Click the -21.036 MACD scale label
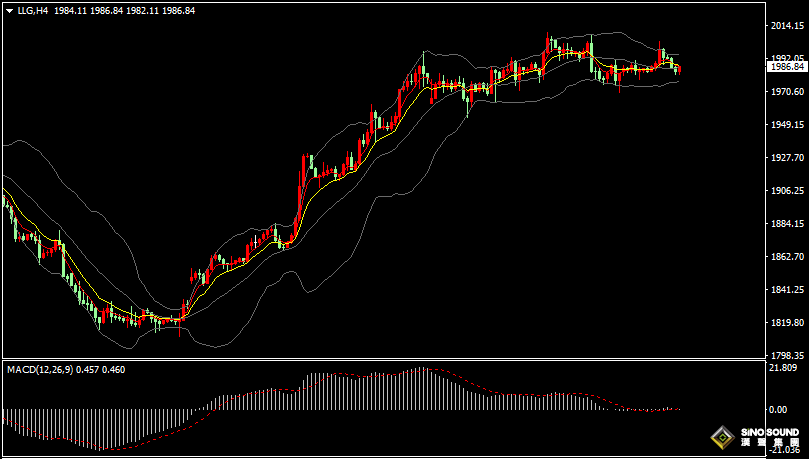 tap(784, 450)
